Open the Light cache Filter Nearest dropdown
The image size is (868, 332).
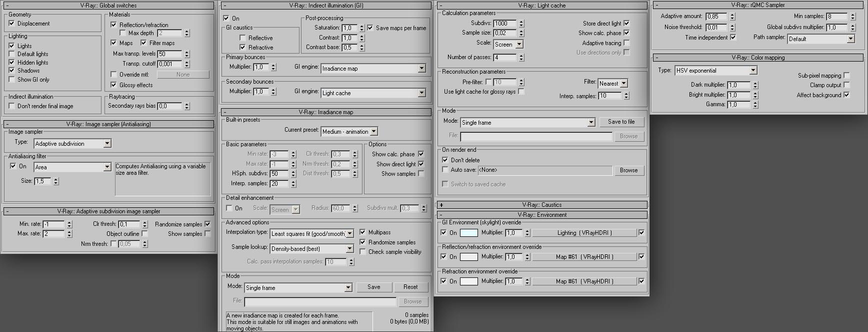tap(613, 84)
